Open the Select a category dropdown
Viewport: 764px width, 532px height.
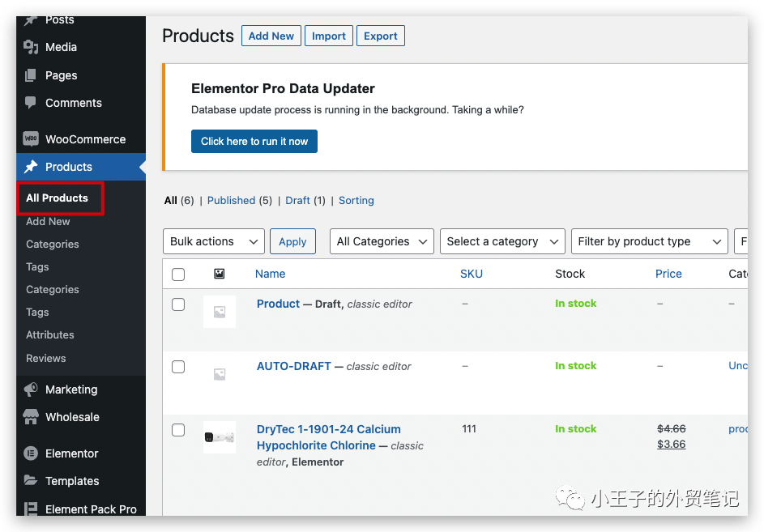(x=502, y=241)
